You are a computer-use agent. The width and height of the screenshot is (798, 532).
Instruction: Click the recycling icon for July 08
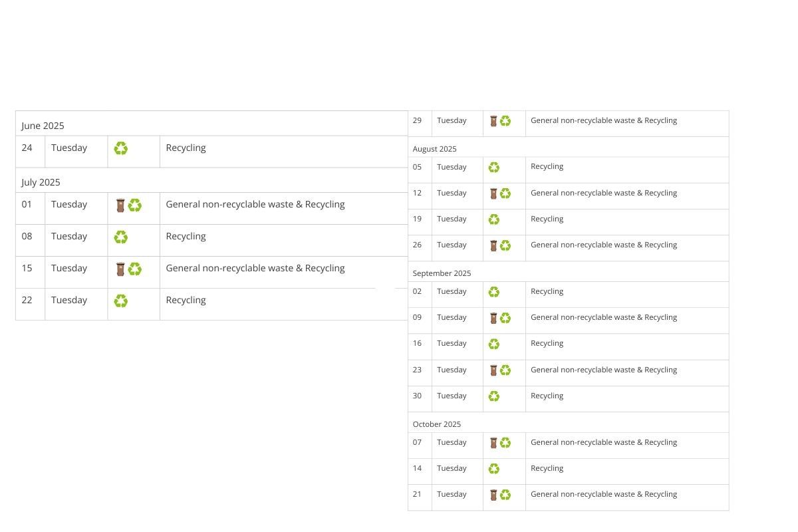[120, 237]
